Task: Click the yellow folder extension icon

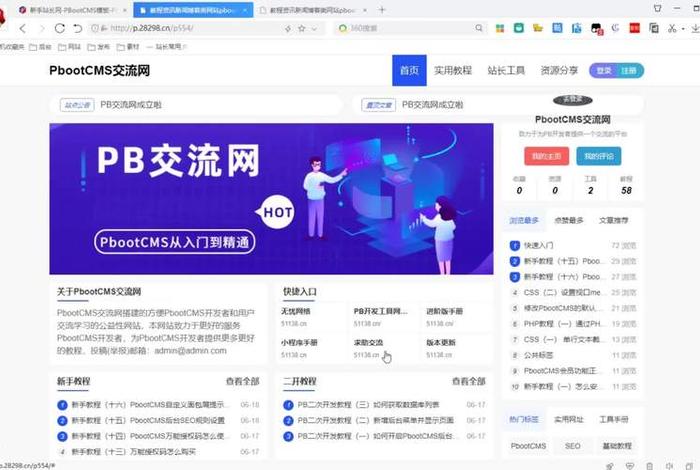Action: (538, 28)
